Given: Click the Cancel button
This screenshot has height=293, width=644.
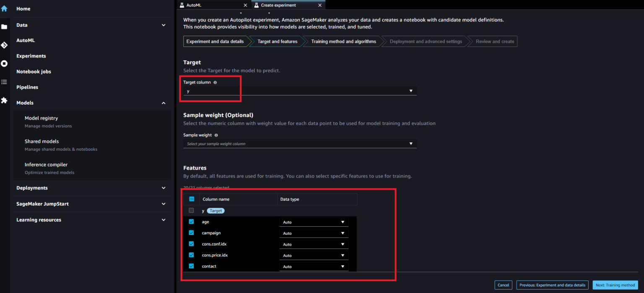Looking at the screenshot, I should [x=503, y=285].
